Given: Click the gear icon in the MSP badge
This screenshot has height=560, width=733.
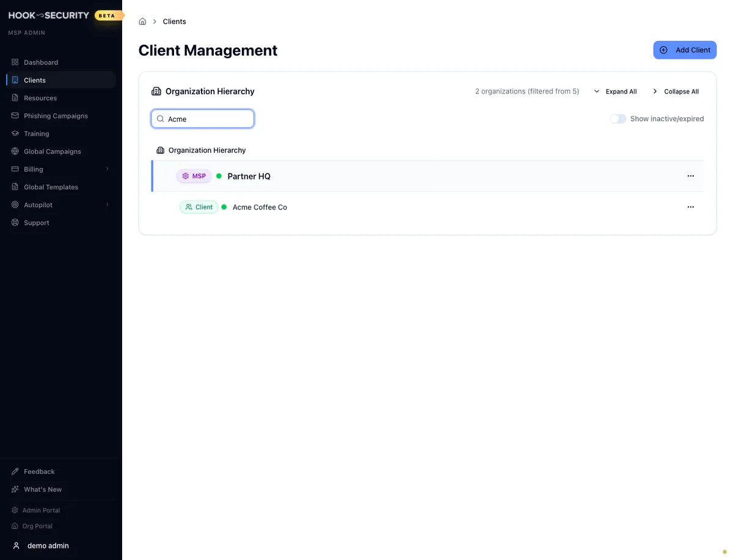Looking at the screenshot, I should (186, 176).
